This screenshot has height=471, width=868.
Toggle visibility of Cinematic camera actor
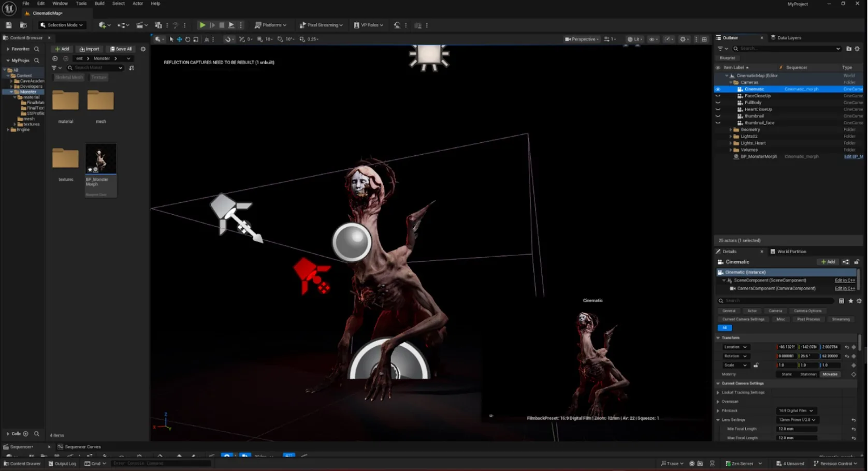(718, 89)
